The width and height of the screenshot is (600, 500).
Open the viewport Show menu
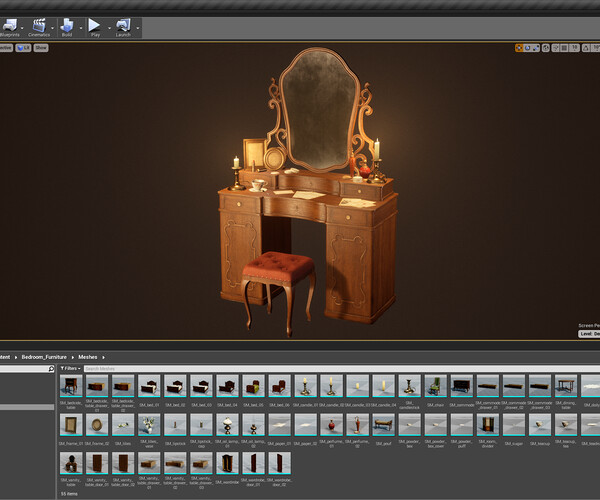41,48
